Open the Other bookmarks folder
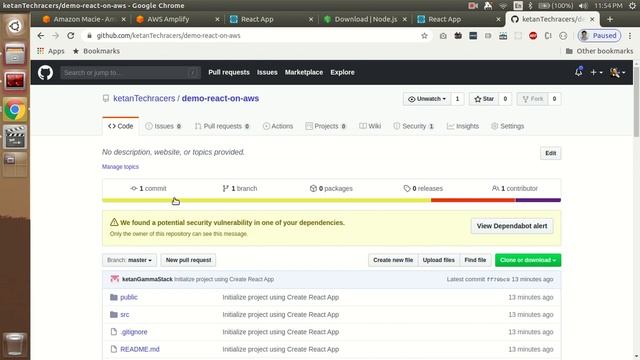The height and width of the screenshot is (360, 640). [599, 51]
